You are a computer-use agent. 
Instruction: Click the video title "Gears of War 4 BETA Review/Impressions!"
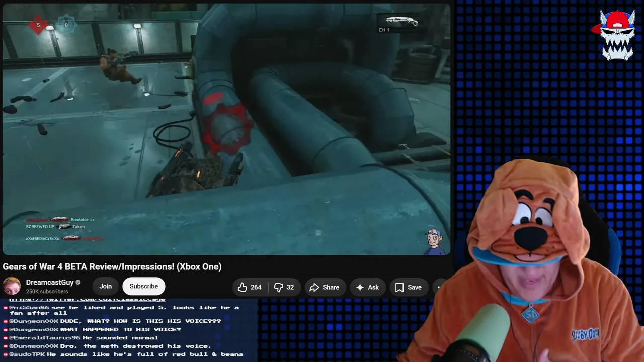112,267
